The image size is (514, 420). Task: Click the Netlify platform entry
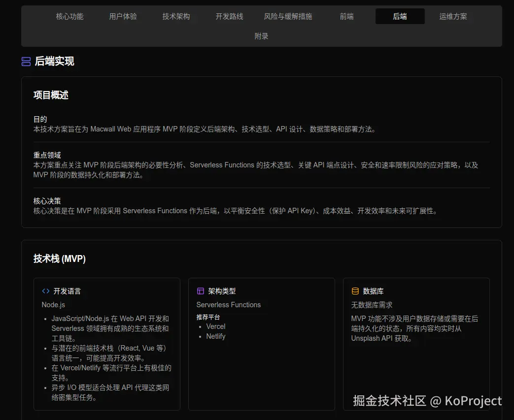(x=216, y=336)
